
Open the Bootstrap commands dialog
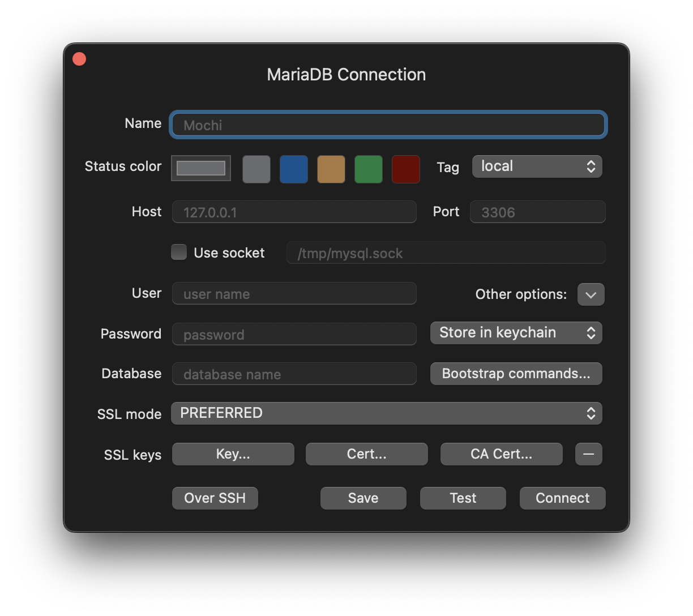516,374
